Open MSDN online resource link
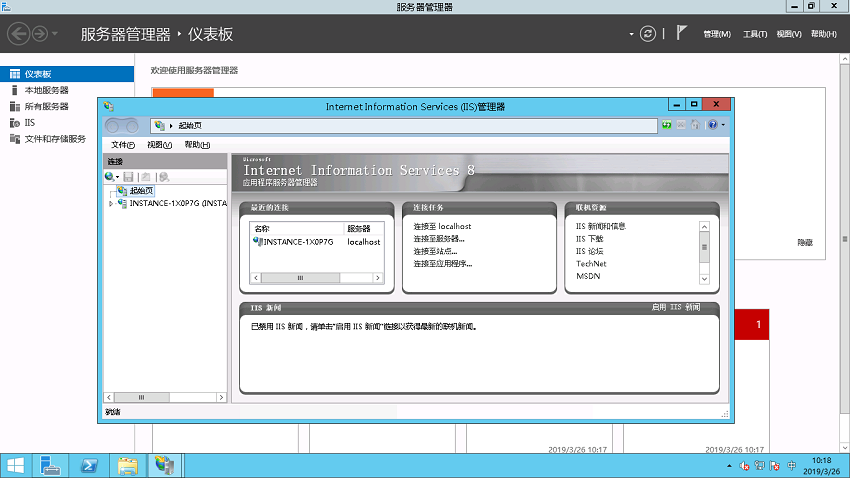 click(588, 276)
